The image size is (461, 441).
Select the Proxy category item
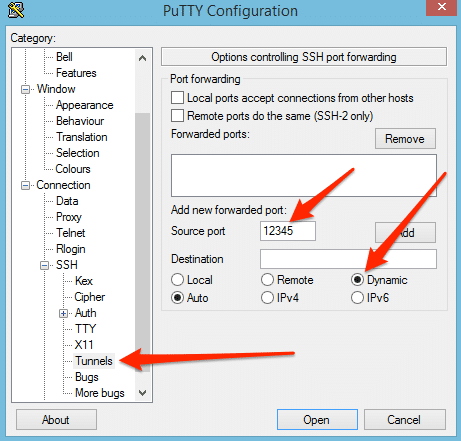tap(69, 217)
